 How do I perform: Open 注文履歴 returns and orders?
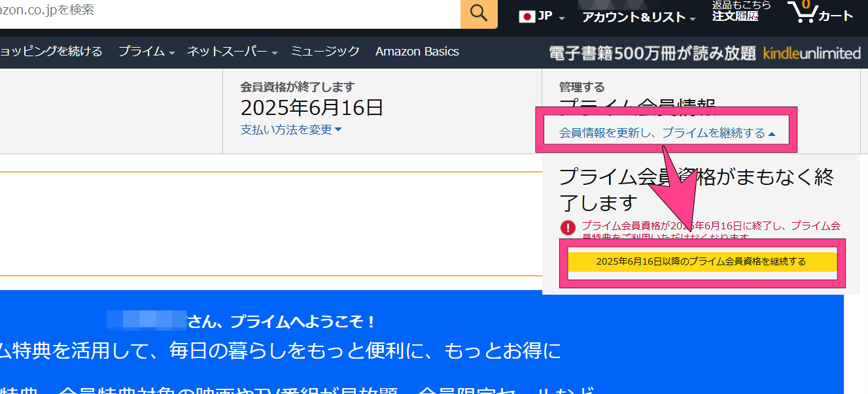(x=741, y=12)
